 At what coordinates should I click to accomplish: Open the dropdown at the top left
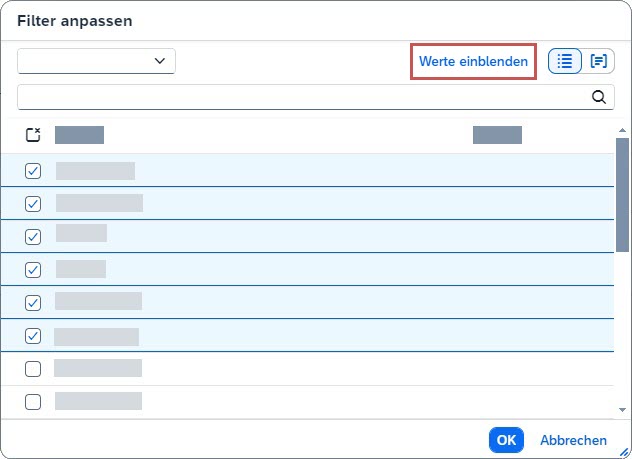pyautogui.click(x=96, y=61)
